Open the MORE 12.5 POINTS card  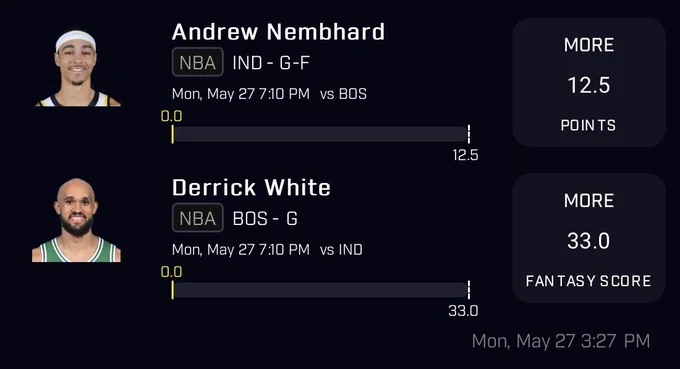(x=588, y=82)
